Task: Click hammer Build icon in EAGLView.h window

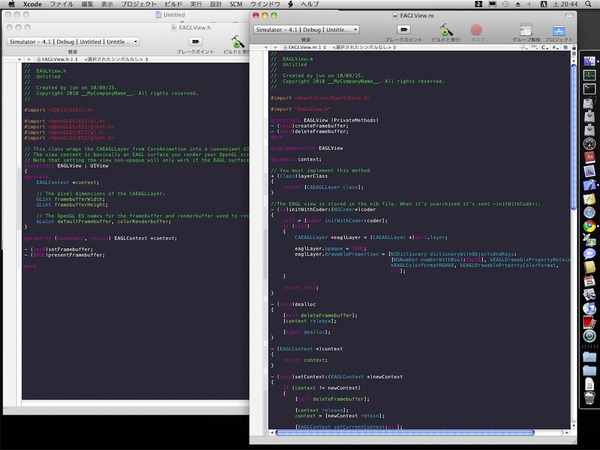Action: (x=237, y=43)
